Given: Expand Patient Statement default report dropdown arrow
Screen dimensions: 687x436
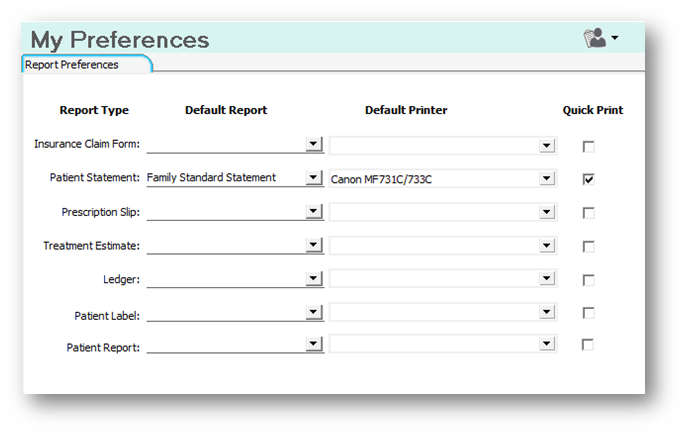Looking at the screenshot, I should coord(314,178).
